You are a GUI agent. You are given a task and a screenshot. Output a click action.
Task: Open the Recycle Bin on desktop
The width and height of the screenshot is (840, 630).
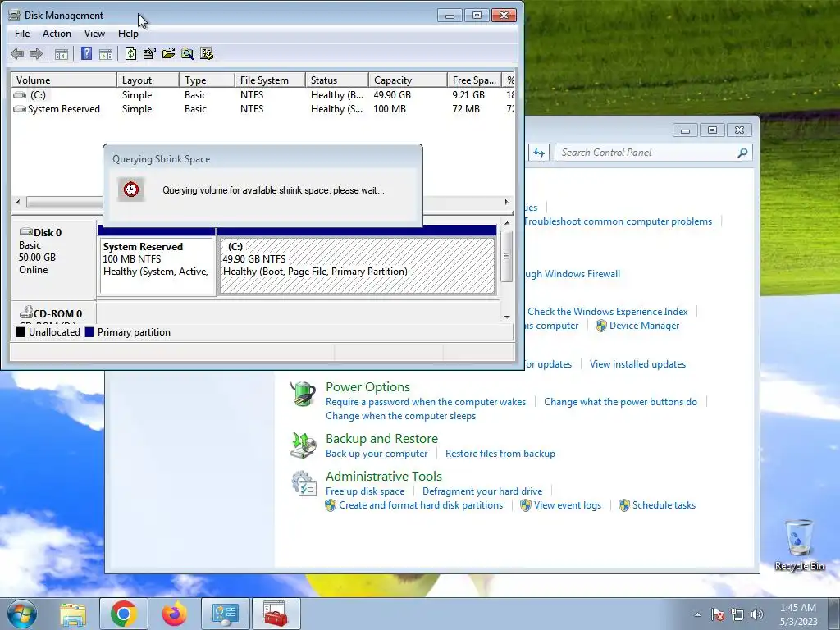(x=799, y=545)
